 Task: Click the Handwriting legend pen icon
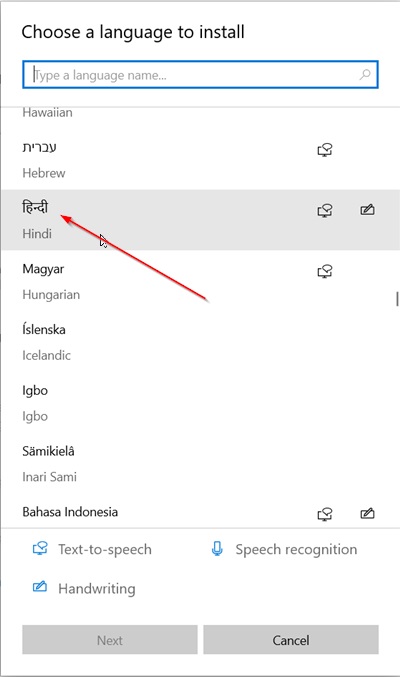(40, 587)
